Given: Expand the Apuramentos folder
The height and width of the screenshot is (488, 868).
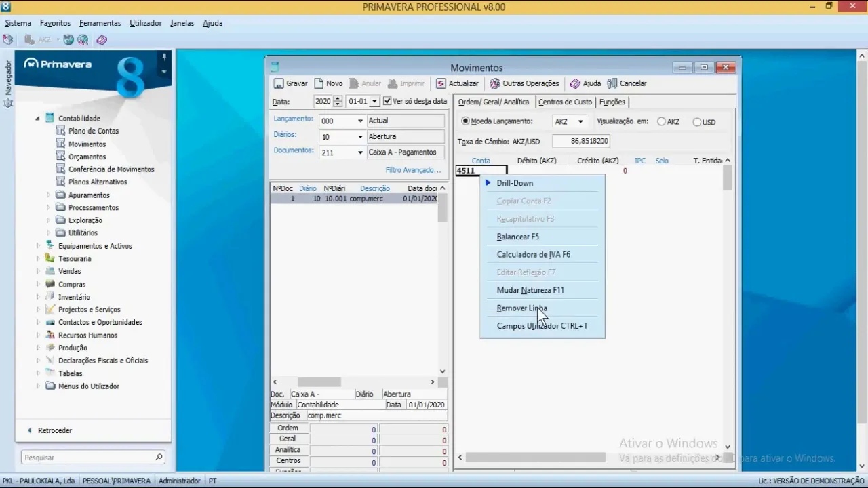Looking at the screenshot, I should pos(48,195).
